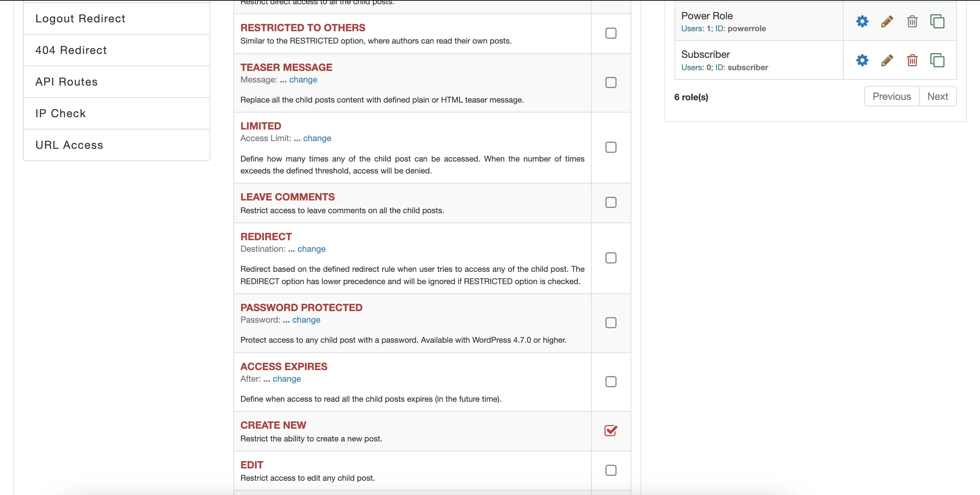Open the Logout Redirect menu item
Screen dimensions: 980x495
(117, 19)
